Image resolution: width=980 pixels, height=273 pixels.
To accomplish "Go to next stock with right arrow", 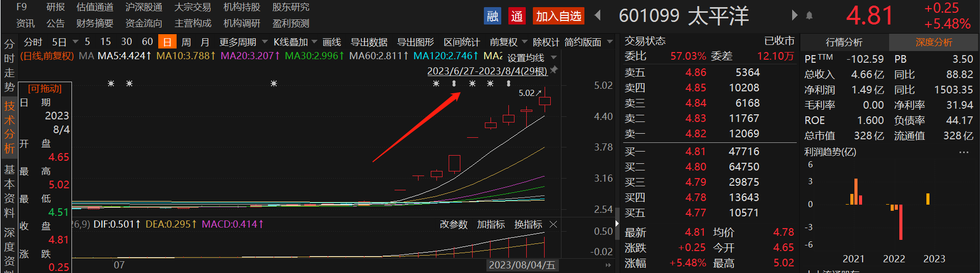I will click(794, 15).
